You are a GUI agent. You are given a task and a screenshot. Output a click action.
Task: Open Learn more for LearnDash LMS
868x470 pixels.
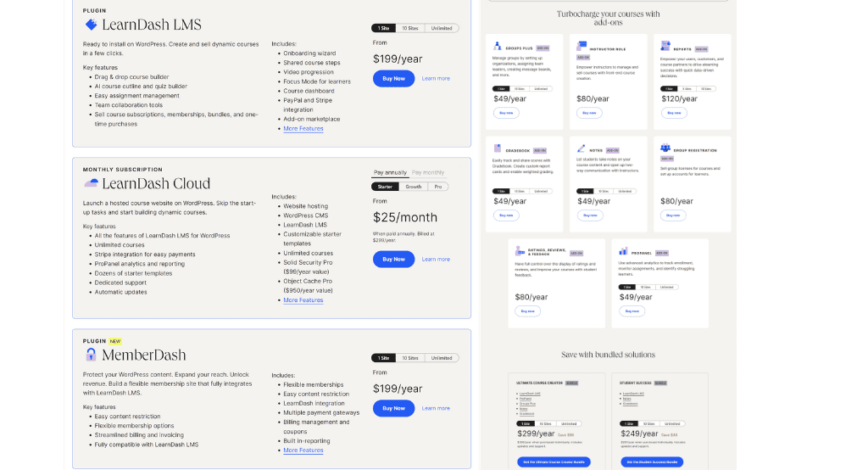point(436,79)
